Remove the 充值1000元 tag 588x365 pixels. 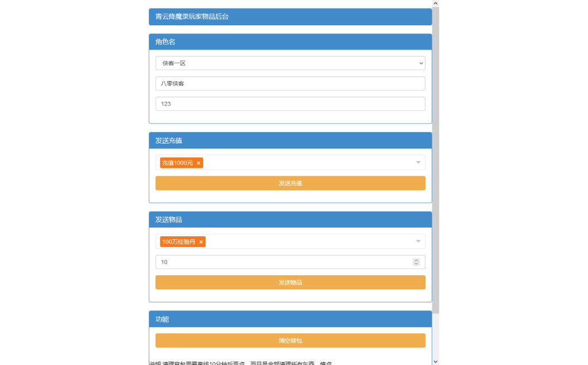coord(198,163)
